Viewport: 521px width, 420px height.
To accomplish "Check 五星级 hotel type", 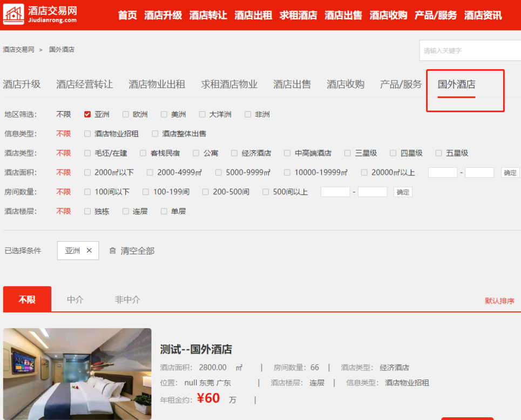I will point(438,153).
